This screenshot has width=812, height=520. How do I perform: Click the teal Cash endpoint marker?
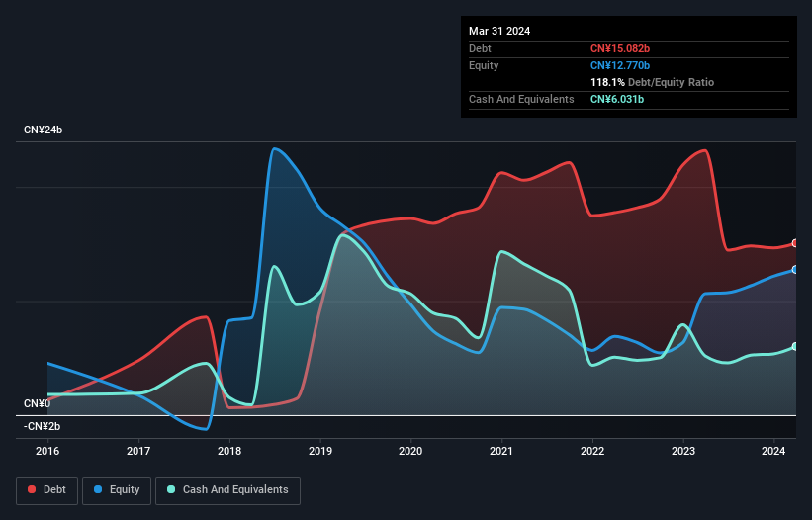[795, 346]
